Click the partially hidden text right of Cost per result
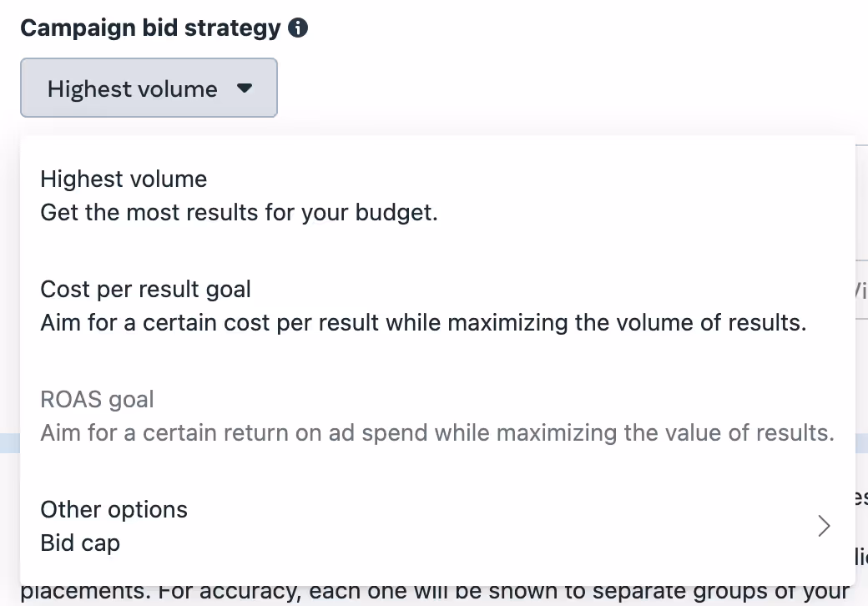Image resolution: width=868 pixels, height=606 pixels. pyautogui.click(x=861, y=290)
